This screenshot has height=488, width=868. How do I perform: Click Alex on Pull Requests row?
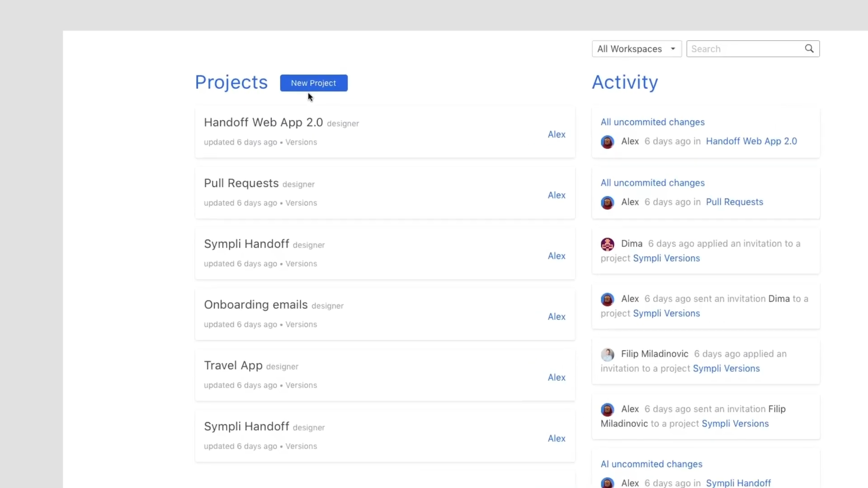pos(557,195)
